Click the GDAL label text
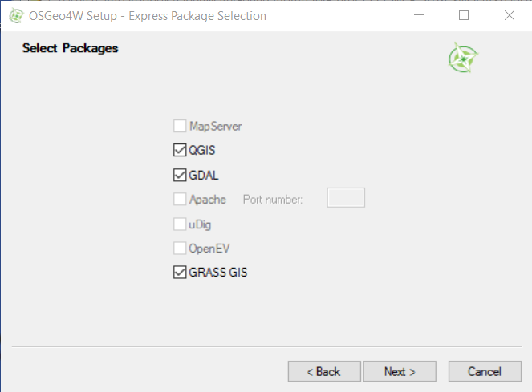The height and width of the screenshot is (392, 532). click(204, 176)
